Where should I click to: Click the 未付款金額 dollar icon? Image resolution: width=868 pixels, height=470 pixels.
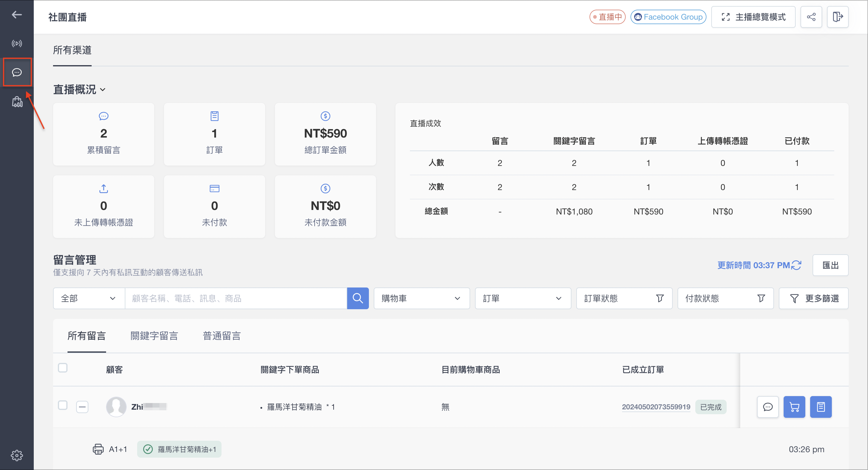325,189
